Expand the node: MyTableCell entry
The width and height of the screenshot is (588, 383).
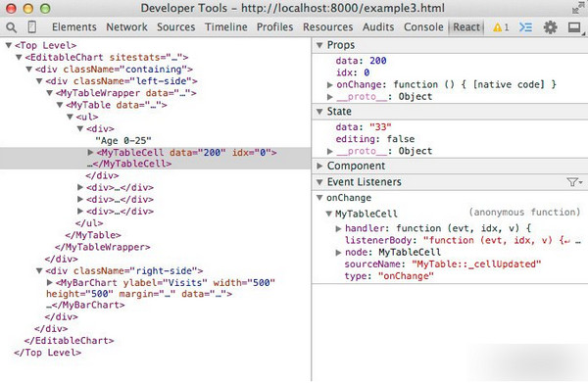click(x=338, y=253)
